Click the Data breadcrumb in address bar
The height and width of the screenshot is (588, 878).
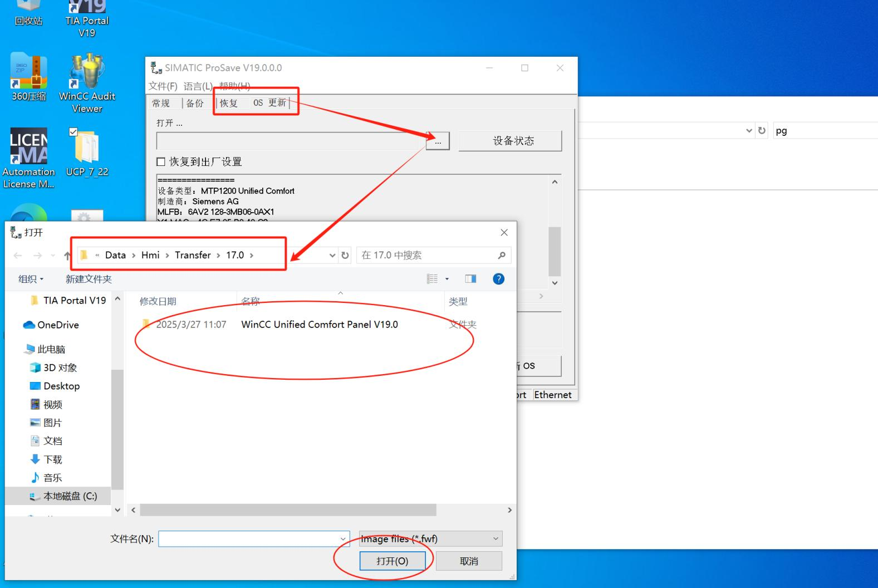(x=115, y=255)
